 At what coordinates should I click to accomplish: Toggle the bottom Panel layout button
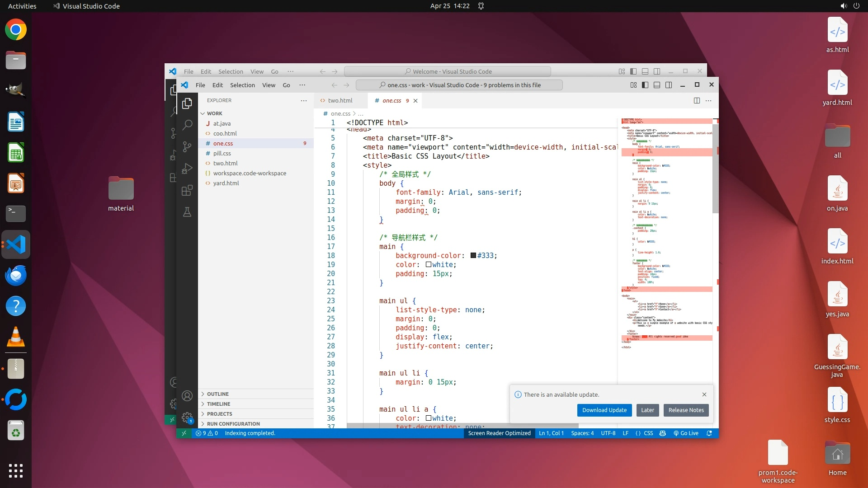tap(657, 85)
